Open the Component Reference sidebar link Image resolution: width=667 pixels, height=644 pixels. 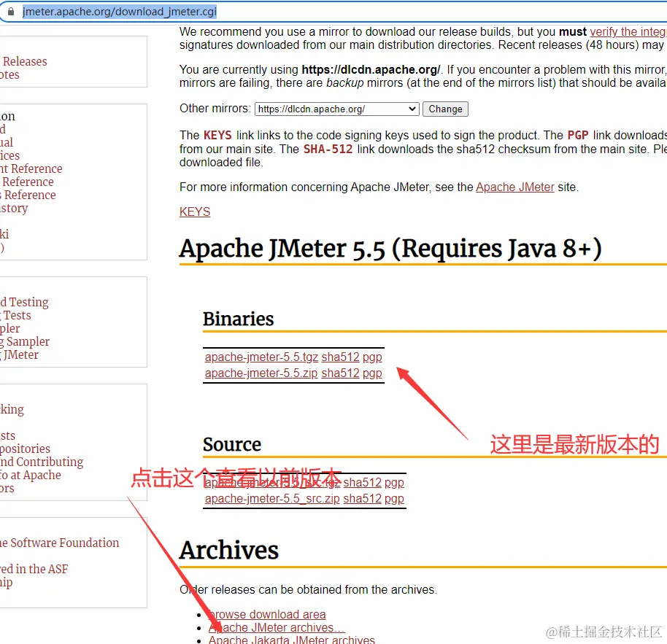[x=31, y=168]
